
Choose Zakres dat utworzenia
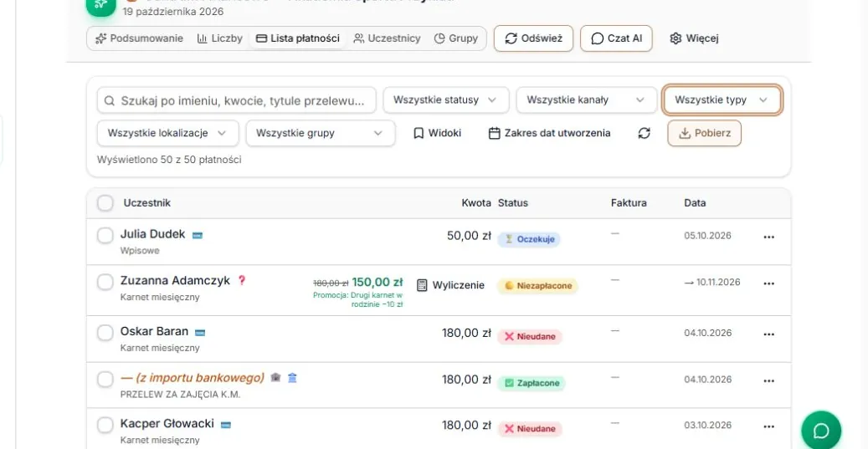click(x=550, y=133)
